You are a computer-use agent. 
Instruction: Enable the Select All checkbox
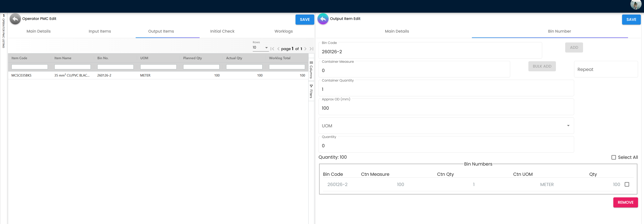614,157
